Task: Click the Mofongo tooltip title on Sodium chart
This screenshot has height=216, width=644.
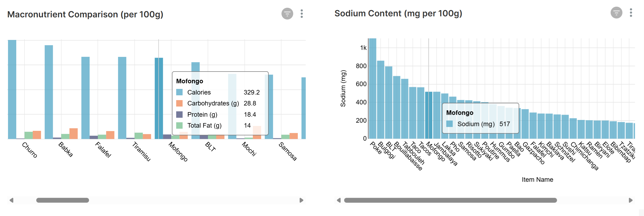Action: (459, 113)
